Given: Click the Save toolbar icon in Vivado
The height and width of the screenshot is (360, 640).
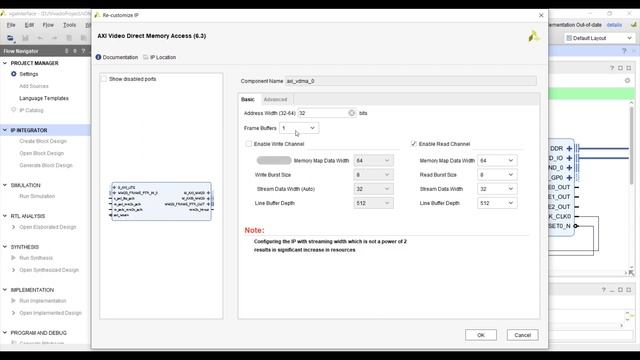Looking at the screenshot, I should click(25, 38).
